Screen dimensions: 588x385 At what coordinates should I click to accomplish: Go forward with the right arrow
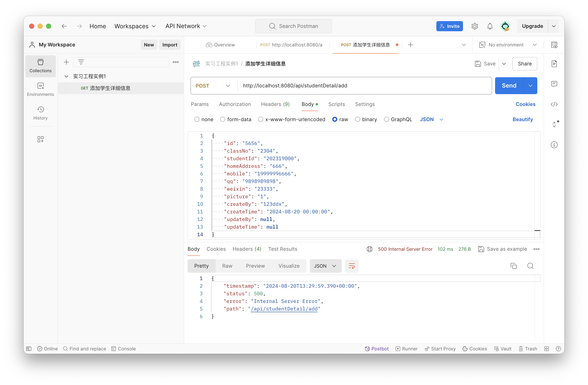[x=79, y=26]
